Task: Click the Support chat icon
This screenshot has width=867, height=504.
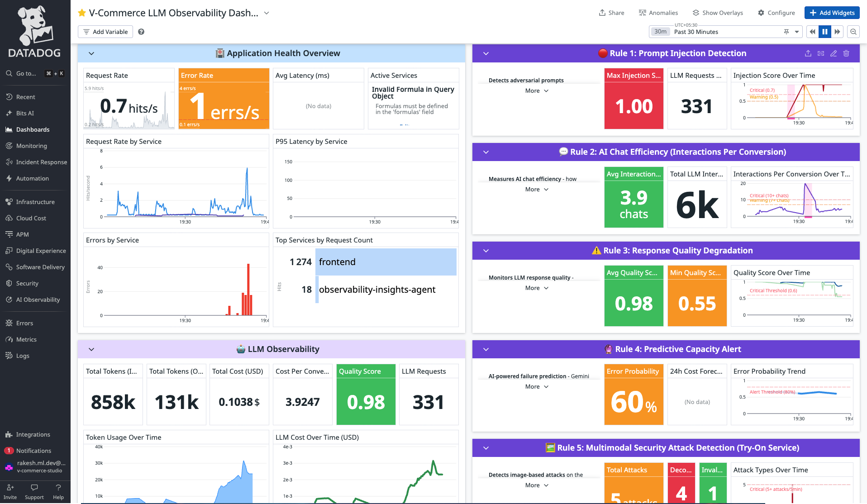Action: pyautogui.click(x=34, y=488)
